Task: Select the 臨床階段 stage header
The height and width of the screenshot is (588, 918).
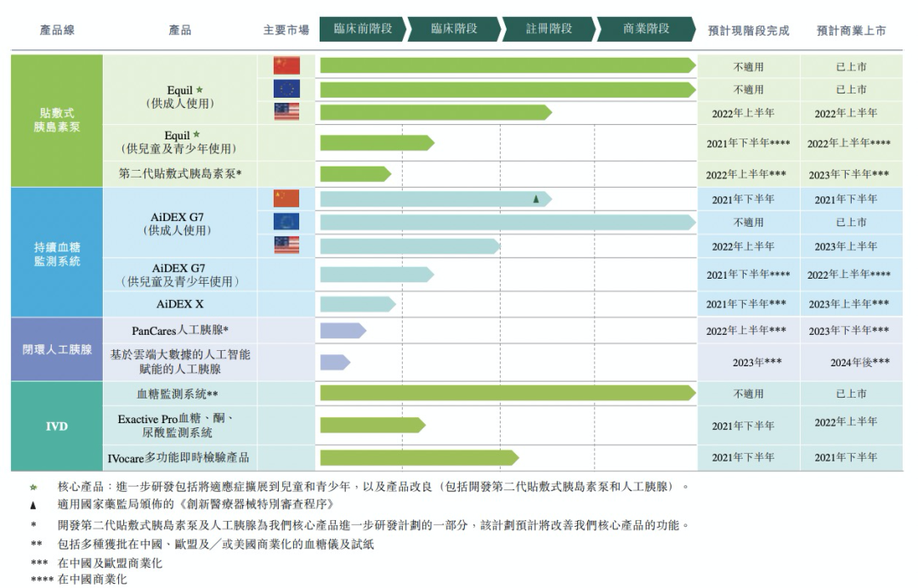Action: (454, 29)
